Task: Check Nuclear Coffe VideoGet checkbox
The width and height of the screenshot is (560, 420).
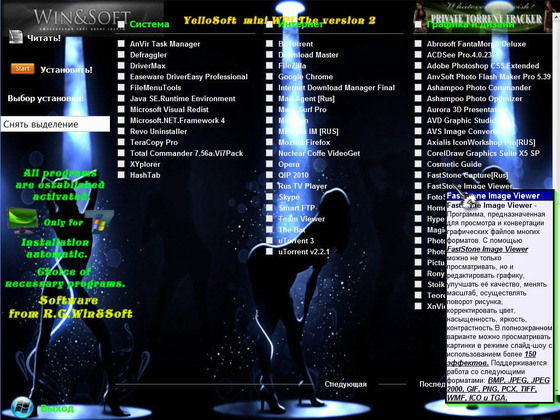Action: coord(269,153)
